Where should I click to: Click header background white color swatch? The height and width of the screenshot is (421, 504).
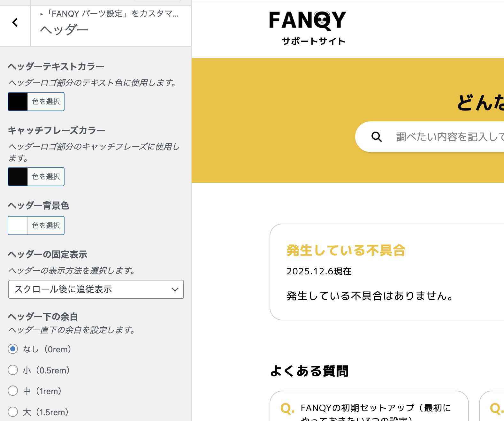point(18,226)
